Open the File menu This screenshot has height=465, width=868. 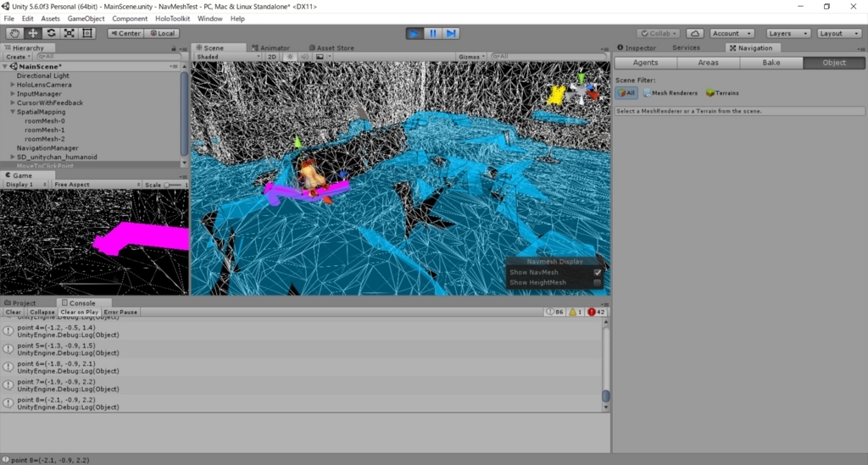point(8,19)
